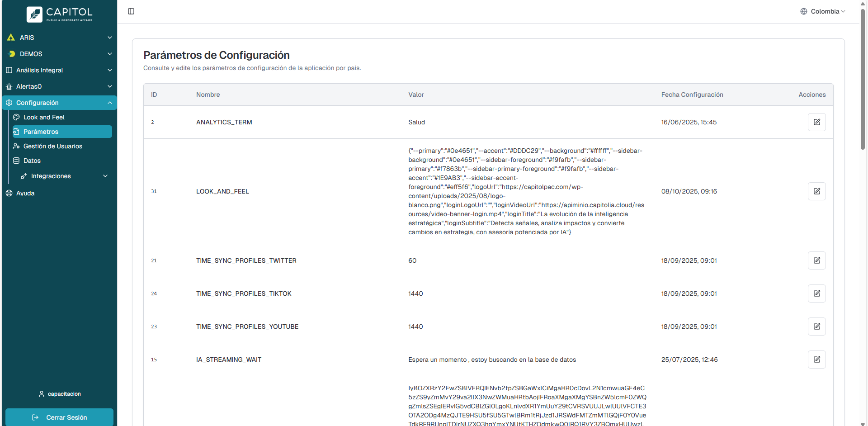
Task: Edit the LOOK_AND_FEEL parameter
Action: pos(816,191)
